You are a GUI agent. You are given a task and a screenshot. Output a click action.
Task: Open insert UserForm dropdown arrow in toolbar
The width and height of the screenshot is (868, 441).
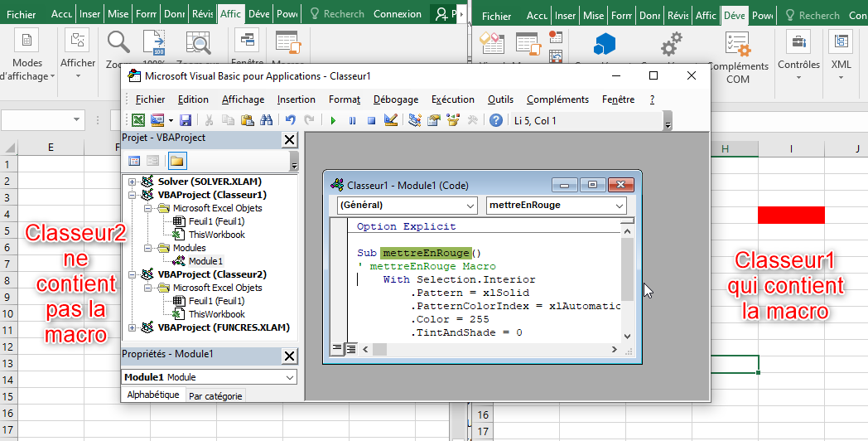171,120
